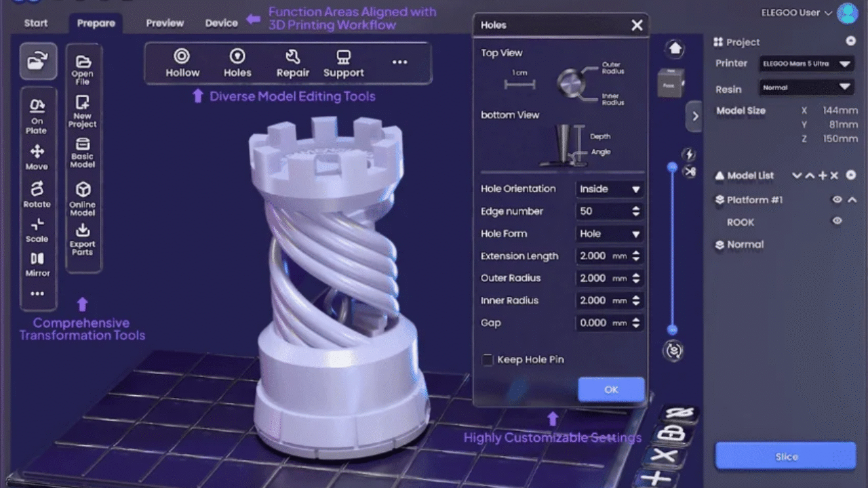Open the Support tool
868x488 pixels.
(x=343, y=63)
